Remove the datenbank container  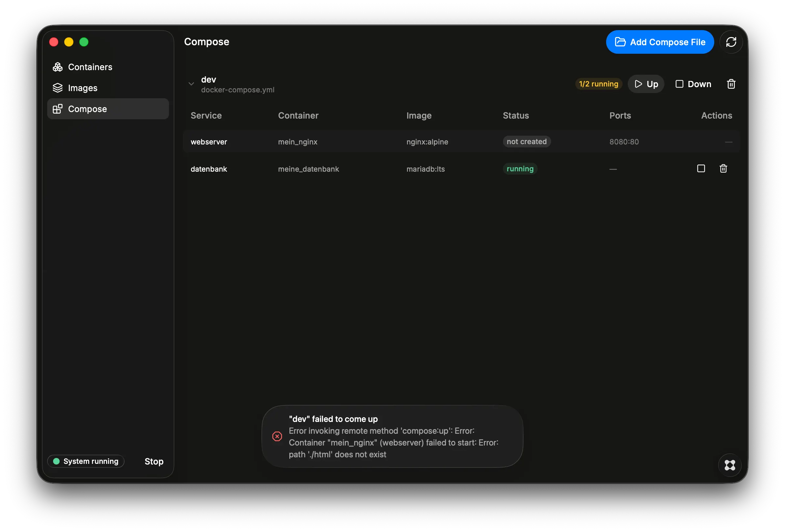[x=723, y=168]
